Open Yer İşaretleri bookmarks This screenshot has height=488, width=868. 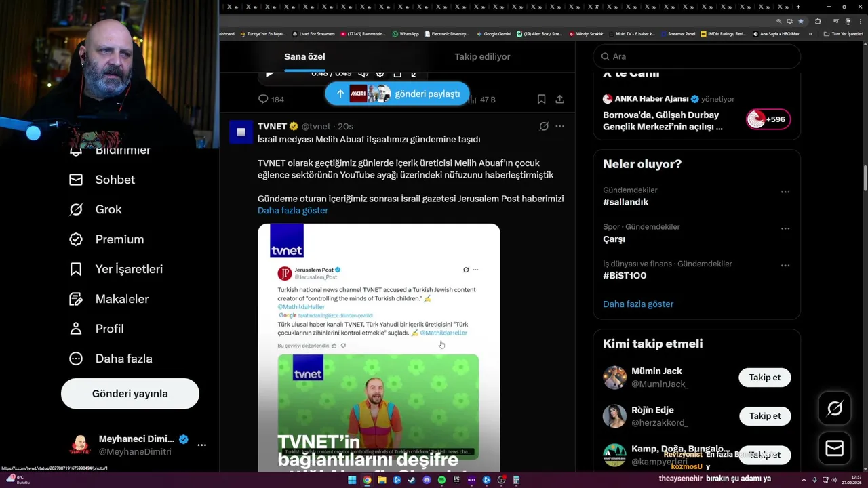116,269
